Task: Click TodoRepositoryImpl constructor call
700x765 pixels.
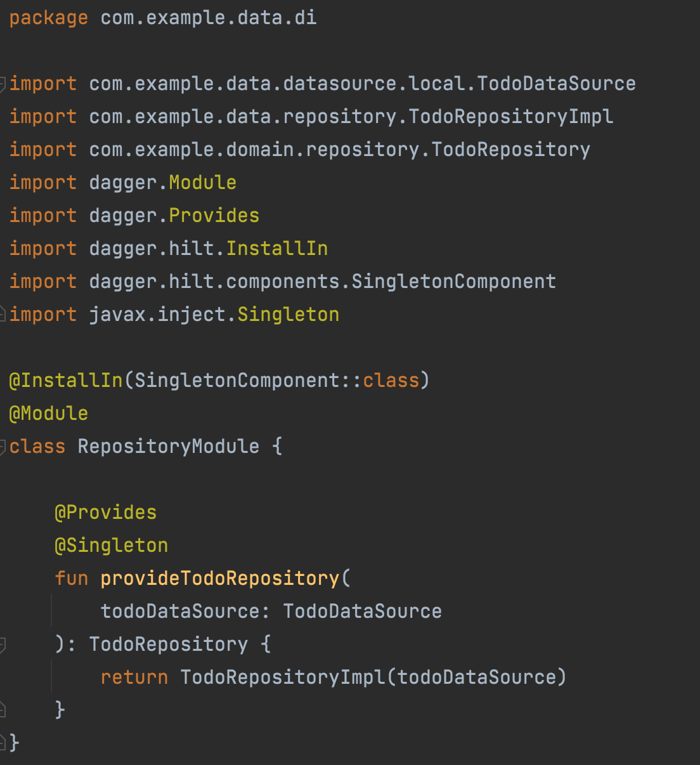Action: pos(283,677)
